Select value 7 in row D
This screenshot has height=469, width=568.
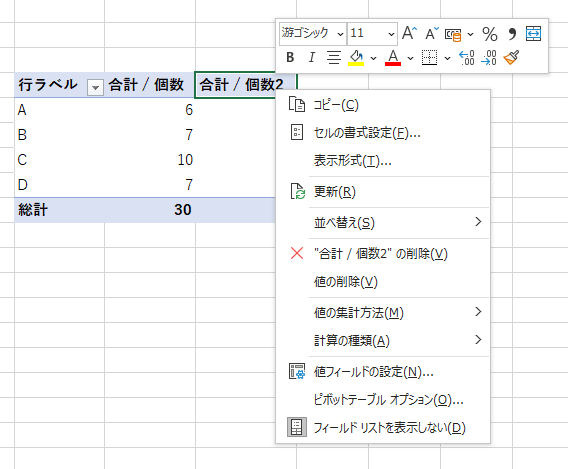coord(150,185)
